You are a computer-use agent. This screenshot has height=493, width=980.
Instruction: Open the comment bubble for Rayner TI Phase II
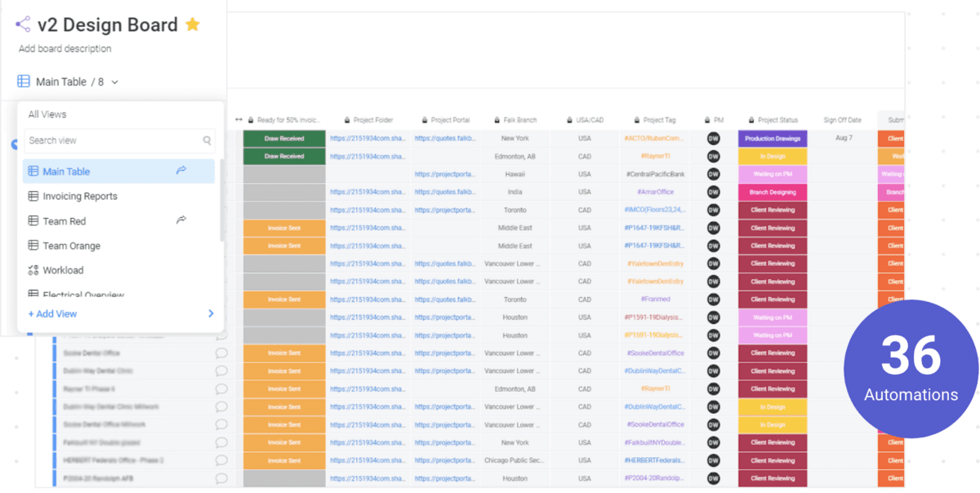coord(221,389)
